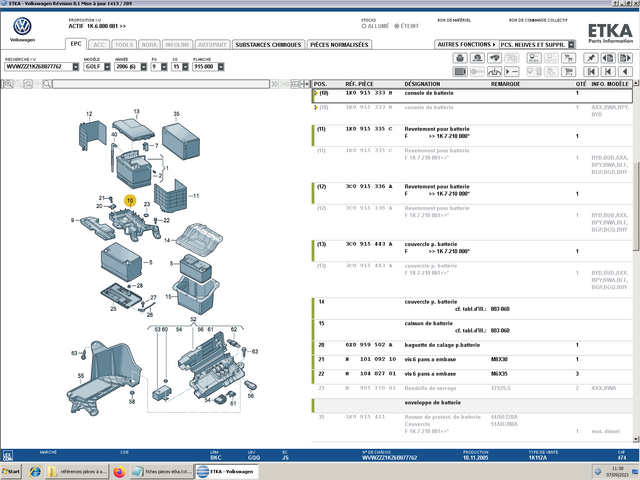The width and height of the screenshot is (640, 480).
Task: Open the PCS. NEUVES ET SUPPR. dropdown
Action: click(x=571, y=44)
